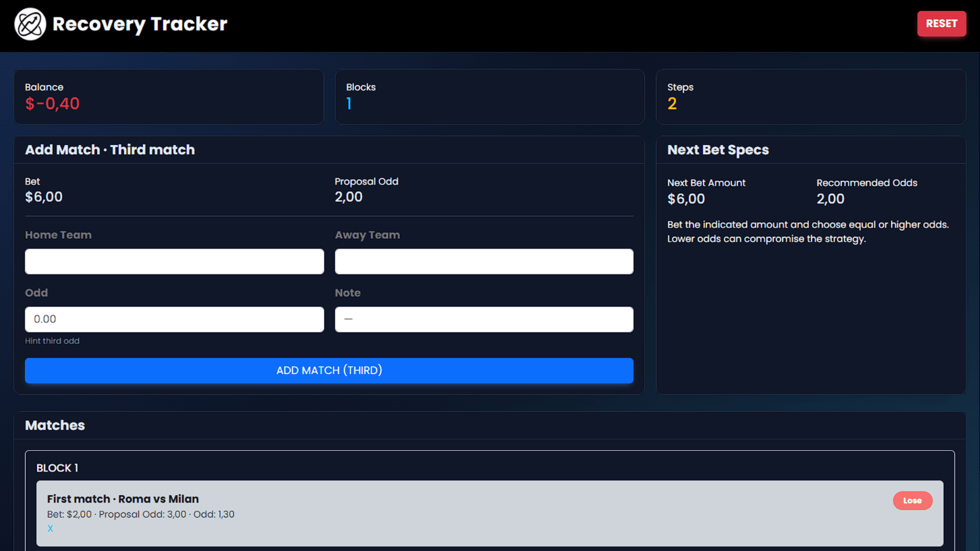Screen dimensions: 980x551
Task: Click the First match · Roma vs Milan title
Action: (123, 499)
